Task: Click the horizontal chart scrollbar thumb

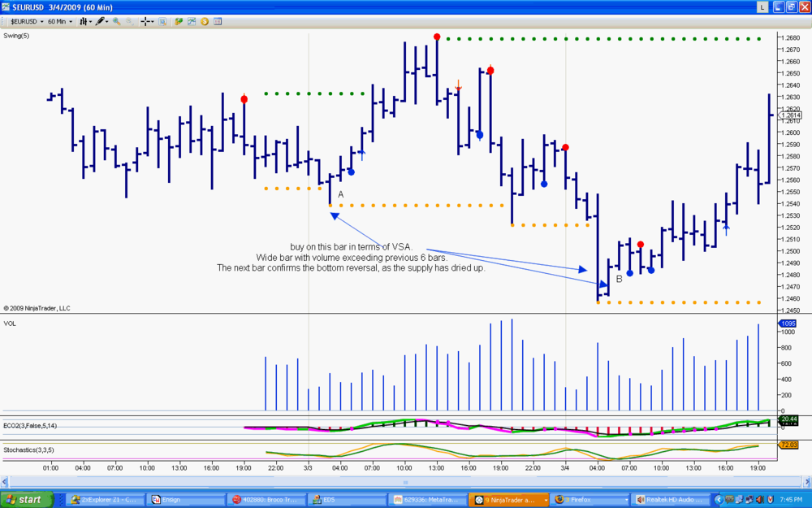Action: click(405, 482)
